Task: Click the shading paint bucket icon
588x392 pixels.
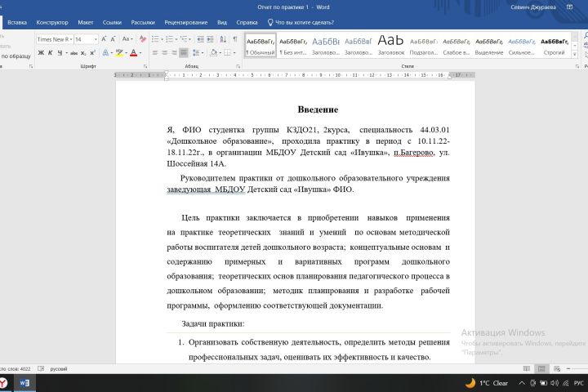Action: 213,53
